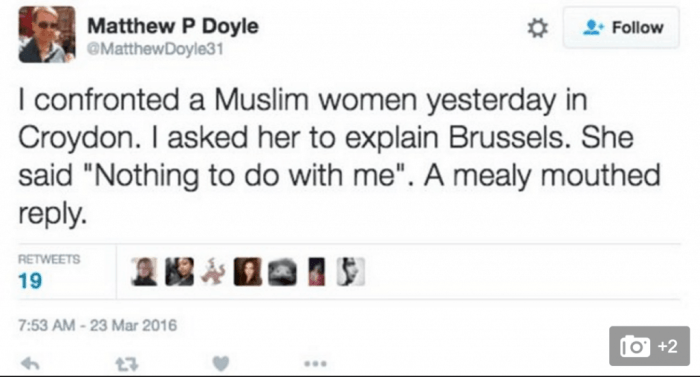Viewport: 700px width, 377px height.
Task: Click the gear settings icon
Action: [538, 28]
